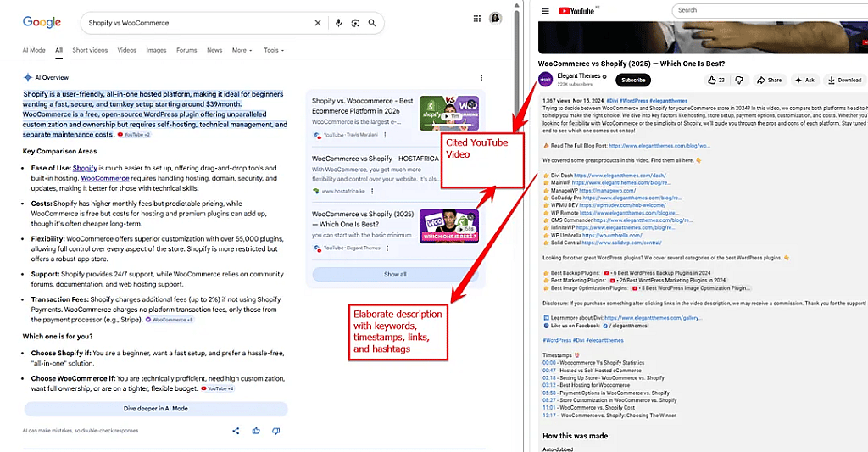Open the Elegant Themes channel avatar
The height and width of the screenshot is (452, 868).
point(545,80)
